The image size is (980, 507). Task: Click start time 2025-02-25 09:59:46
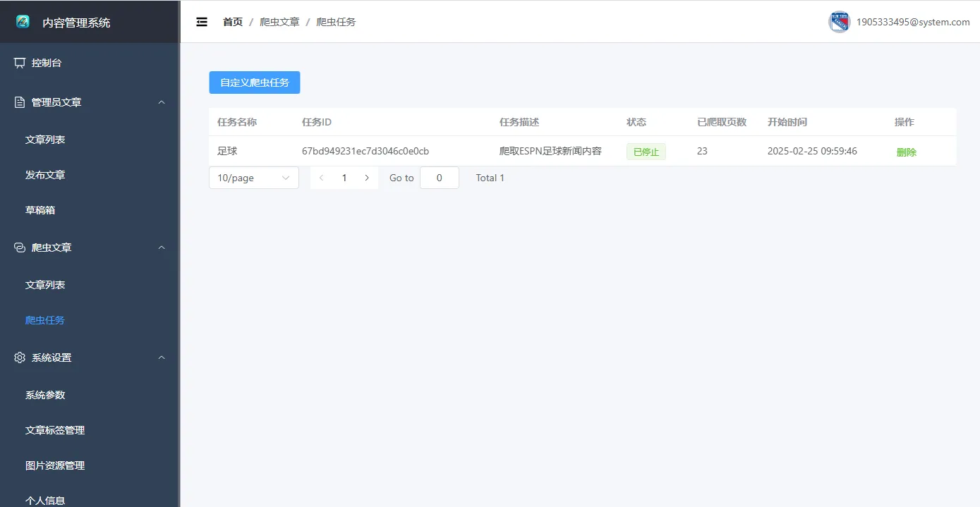tap(812, 151)
